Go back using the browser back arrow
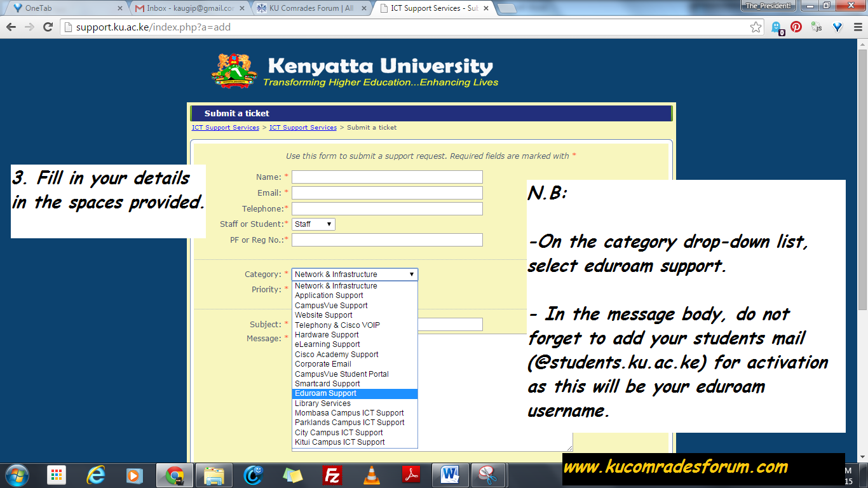868x488 pixels. click(11, 27)
